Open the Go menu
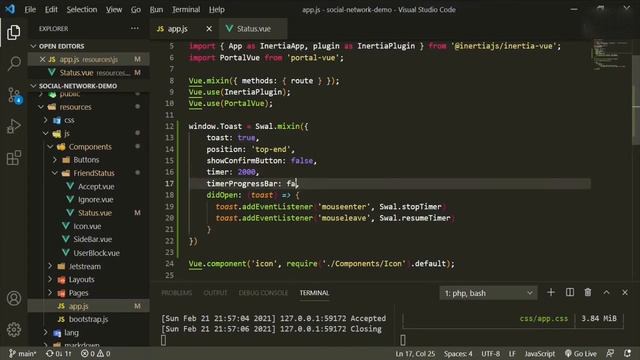The width and height of the screenshot is (640, 360). click(136, 9)
